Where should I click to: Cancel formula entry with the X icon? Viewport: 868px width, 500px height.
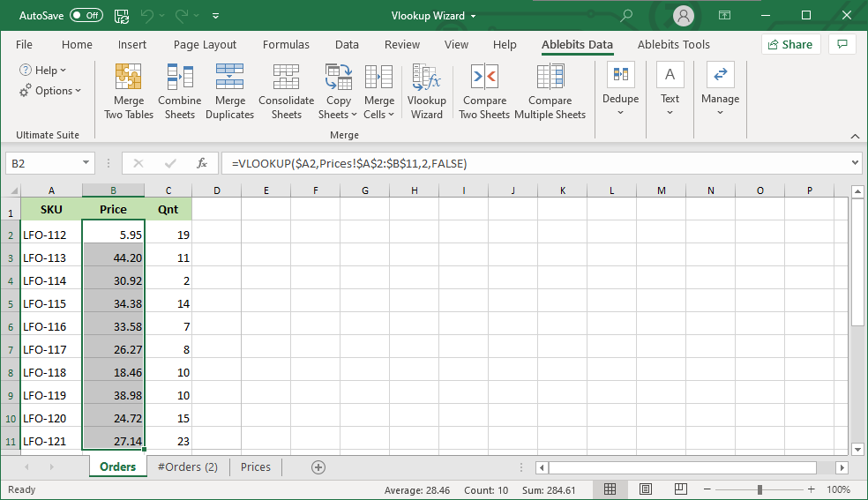click(x=138, y=163)
